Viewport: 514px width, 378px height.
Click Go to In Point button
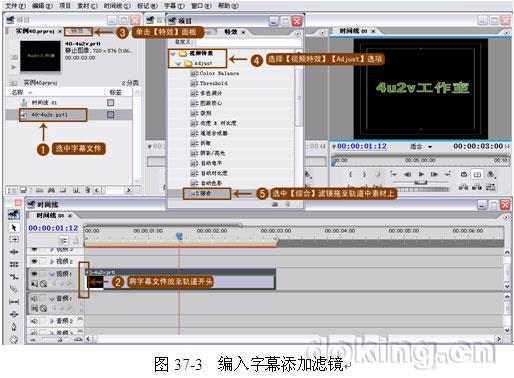click(394, 174)
